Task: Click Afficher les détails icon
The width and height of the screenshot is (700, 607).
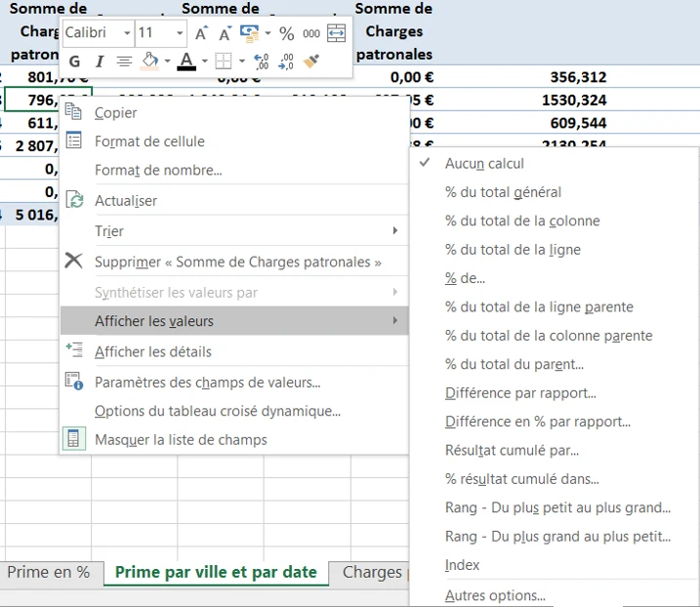Action: (x=74, y=350)
